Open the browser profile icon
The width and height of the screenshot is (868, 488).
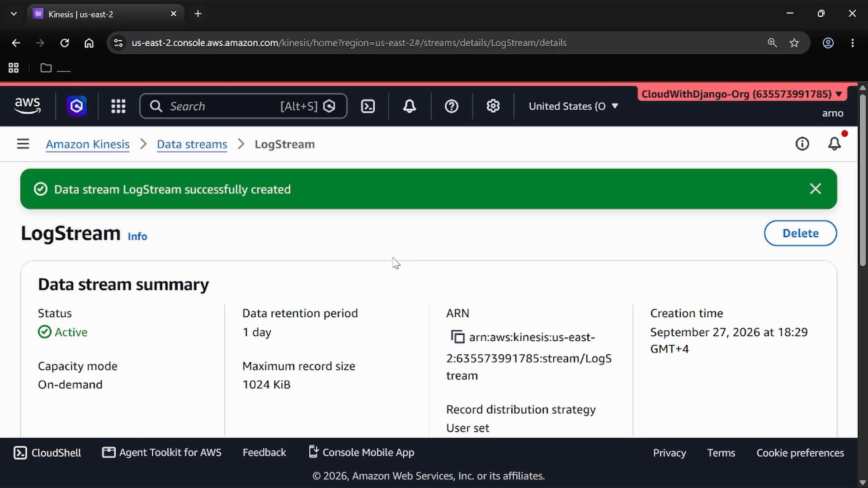[x=828, y=43]
